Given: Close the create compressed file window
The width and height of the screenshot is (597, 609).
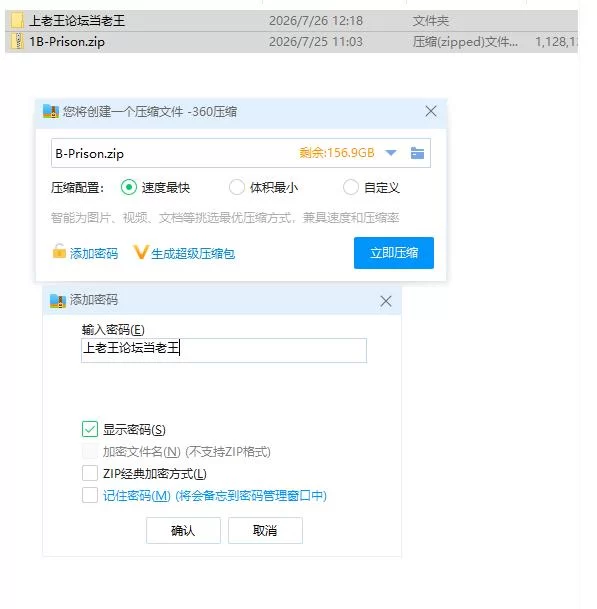Looking at the screenshot, I should (x=431, y=111).
